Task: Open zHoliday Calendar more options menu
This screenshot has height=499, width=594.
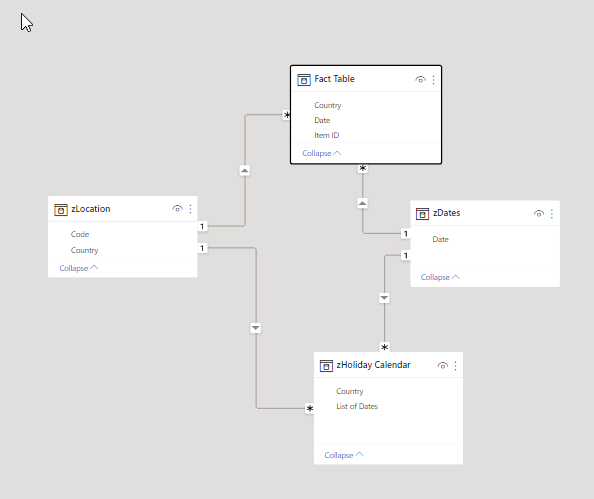Action: 455,366
